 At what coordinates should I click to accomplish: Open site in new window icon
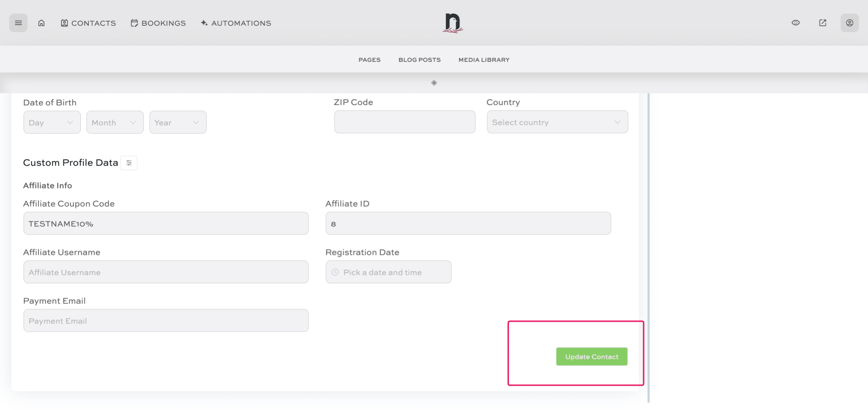[x=823, y=23]
